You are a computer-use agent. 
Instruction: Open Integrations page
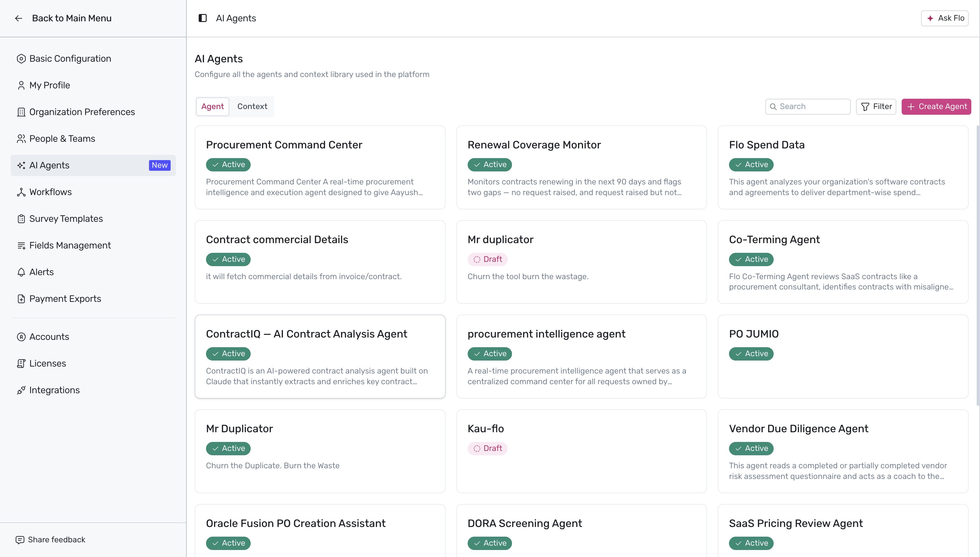pyautogui.click(x=93, y=390)
